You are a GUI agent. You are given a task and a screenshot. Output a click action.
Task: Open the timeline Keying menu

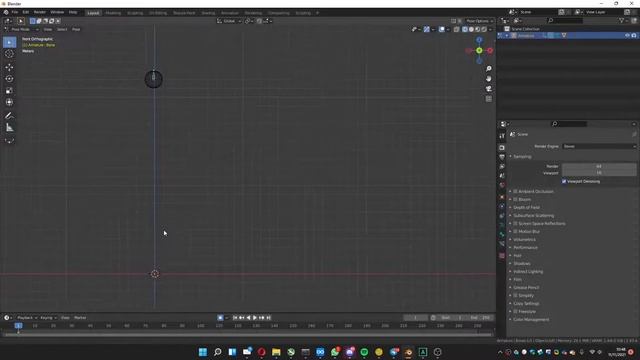(48, 318)
